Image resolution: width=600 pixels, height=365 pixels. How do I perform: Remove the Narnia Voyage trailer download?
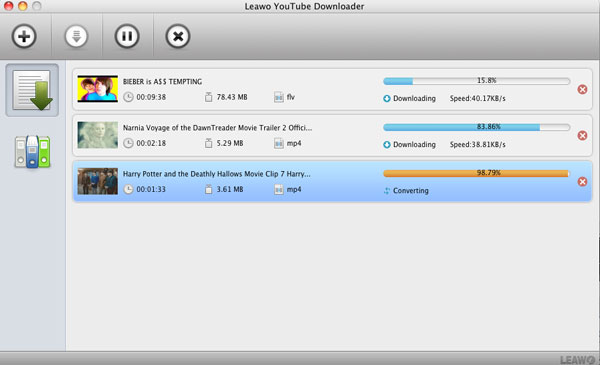582,135
